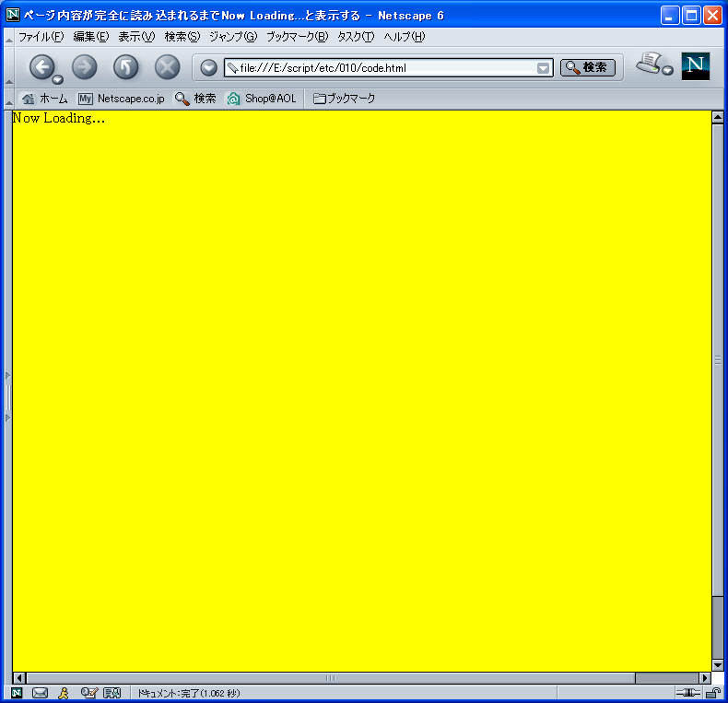Maximize the Netscape 6 window

click(691, 16)
